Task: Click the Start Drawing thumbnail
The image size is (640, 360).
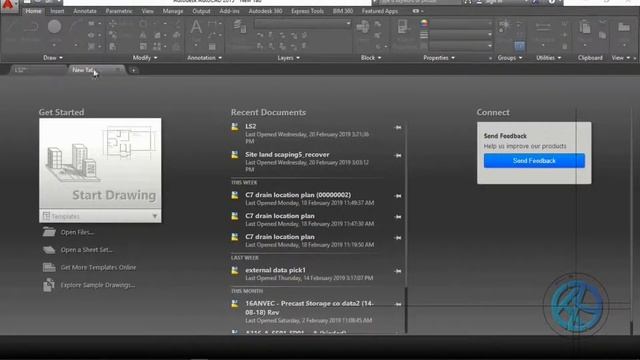Action: pyautogui.click(x=100, y=164)
